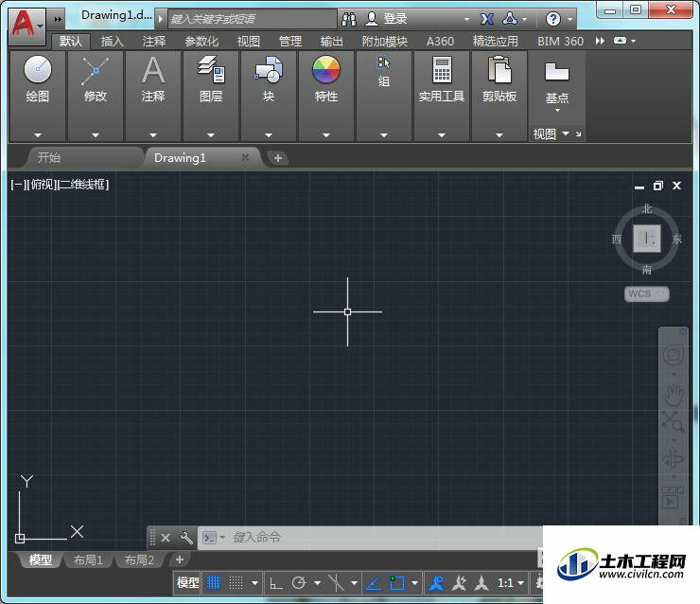Image resolution: width=700 pixels, height=604 pixels.
Task: Click the zoom extents tool in navigation bar
Action: [x=673, y=421]
